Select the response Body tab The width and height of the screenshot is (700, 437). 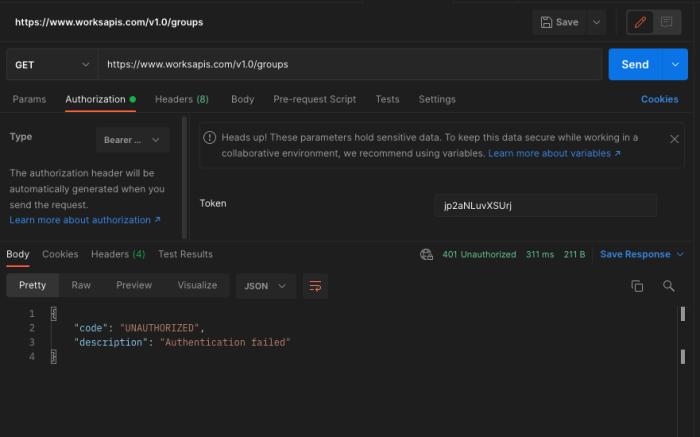[x=18, y=254]
